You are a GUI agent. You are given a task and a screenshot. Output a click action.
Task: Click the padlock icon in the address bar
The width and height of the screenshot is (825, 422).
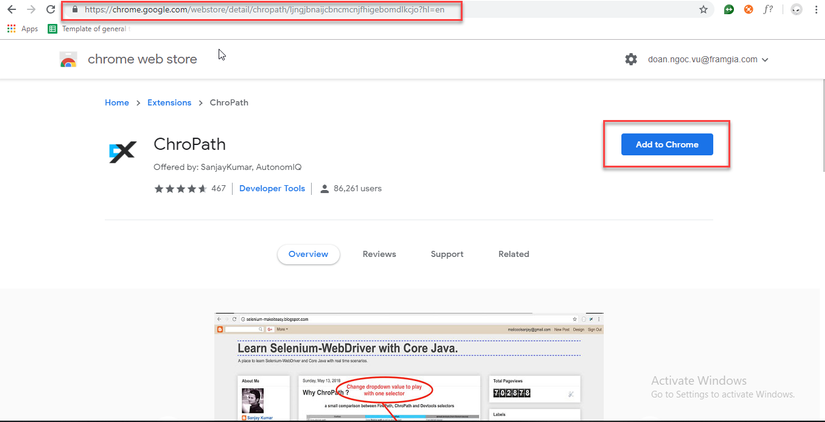pyautogui.click(x=75, y=9)
